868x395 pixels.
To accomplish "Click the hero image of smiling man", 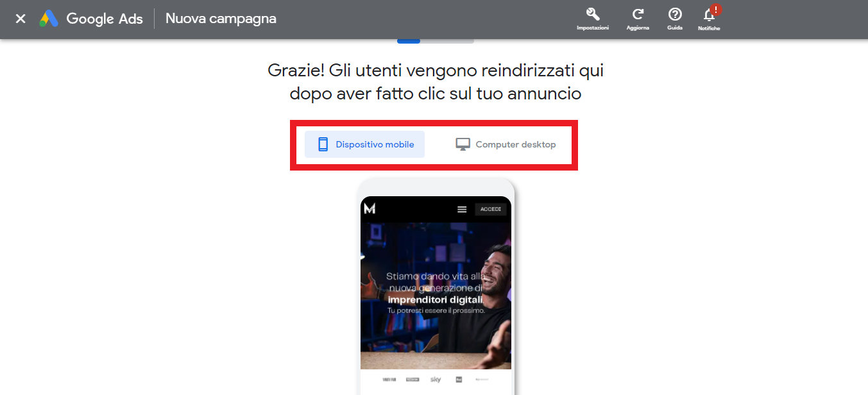I will (436, 296).
